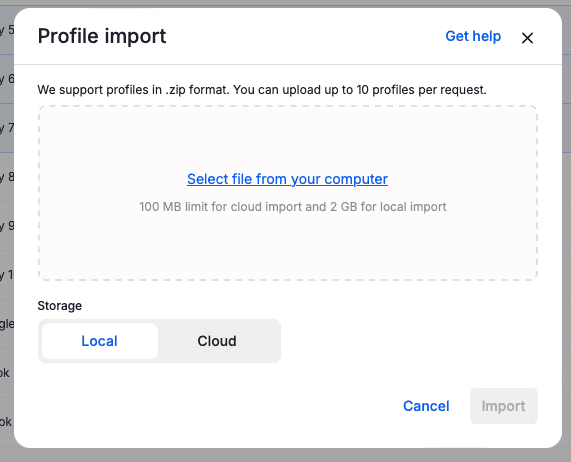Click the dashed file drop zone
Viewport: 571px width, 462px height.
[288, 193]
